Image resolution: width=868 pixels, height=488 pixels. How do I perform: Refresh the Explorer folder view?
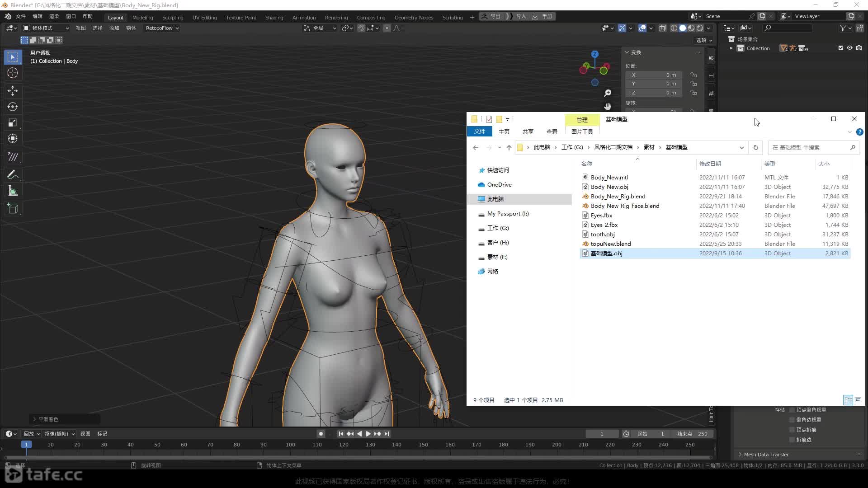755,147
